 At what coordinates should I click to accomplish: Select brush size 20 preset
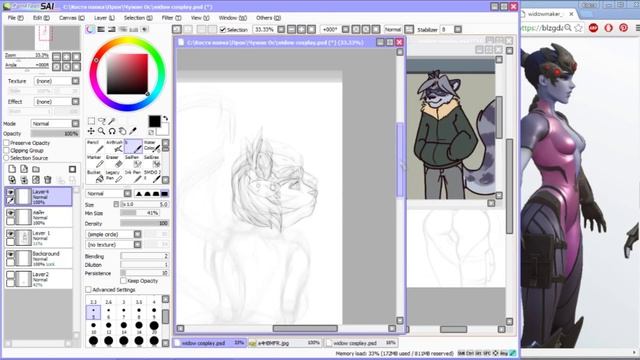[154, 328]
